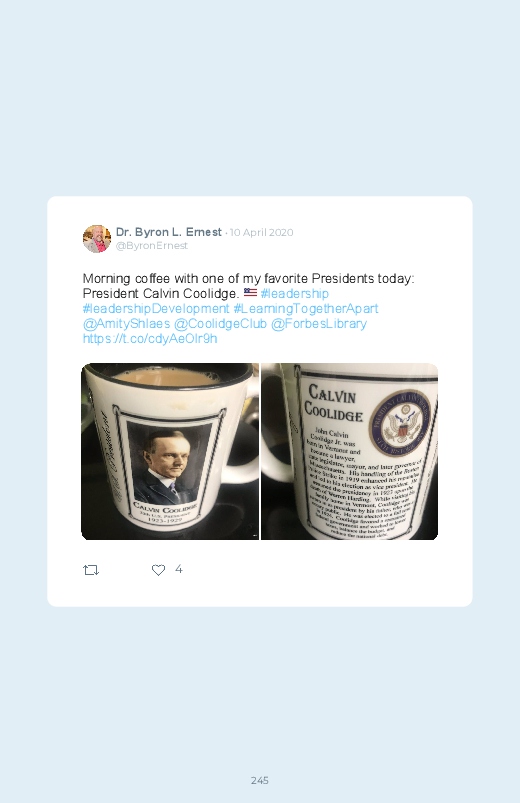The height and width of the screenshot is (803, 520).
Task: Open the #leadershipDevelopment hashtag
Action: (156, 309)
